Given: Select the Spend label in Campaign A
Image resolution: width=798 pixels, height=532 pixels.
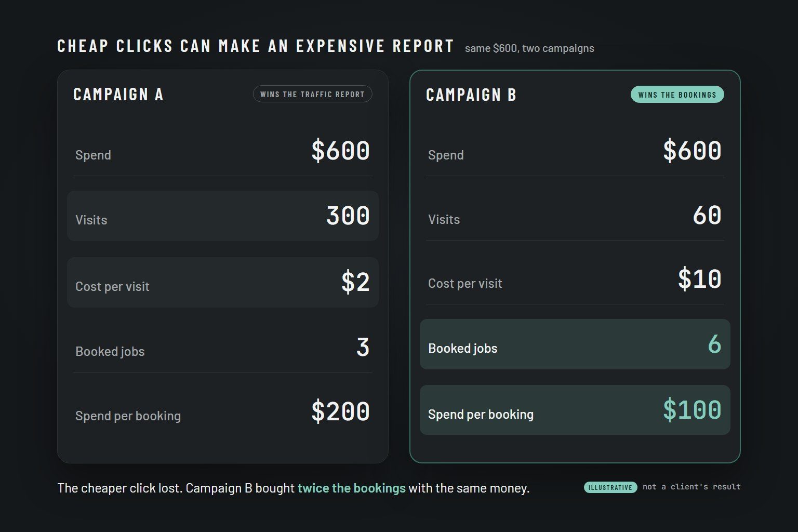Looking at the screenshot, I should pyautogui.click(x=93, y=155).
